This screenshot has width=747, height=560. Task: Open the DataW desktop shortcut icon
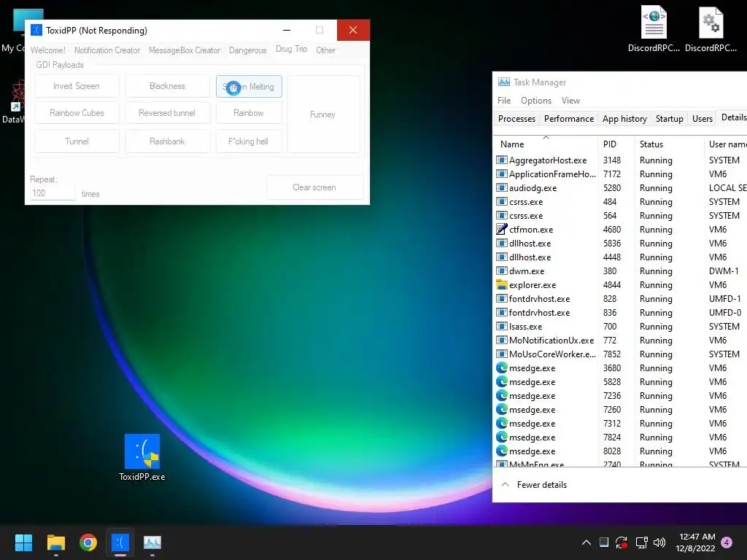pyautogui.click(x=13, y=101)
